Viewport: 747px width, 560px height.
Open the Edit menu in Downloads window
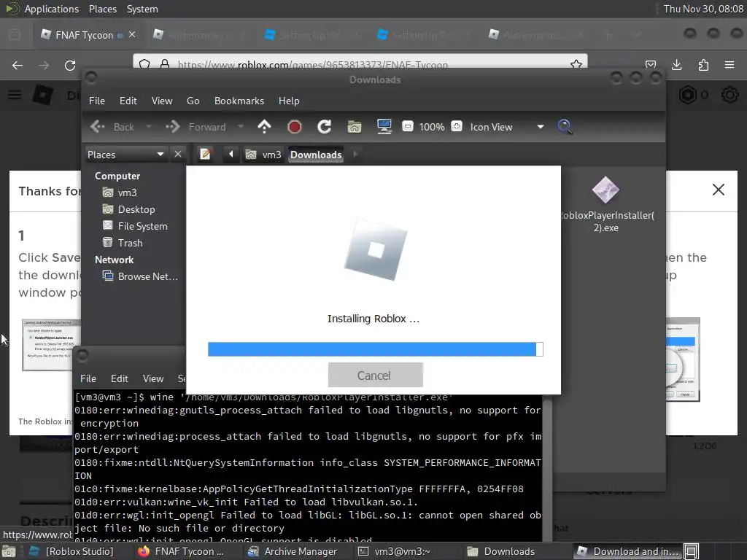[128, 101]
